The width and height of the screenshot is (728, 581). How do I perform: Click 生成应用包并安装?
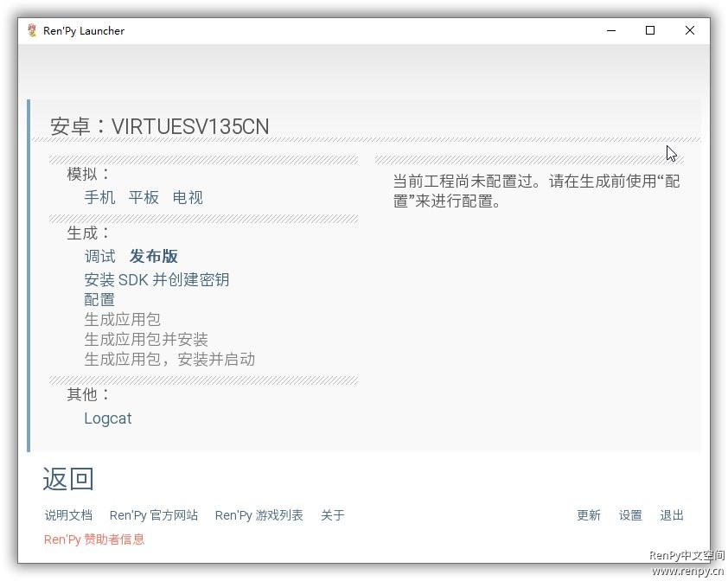tap(146, 340)
